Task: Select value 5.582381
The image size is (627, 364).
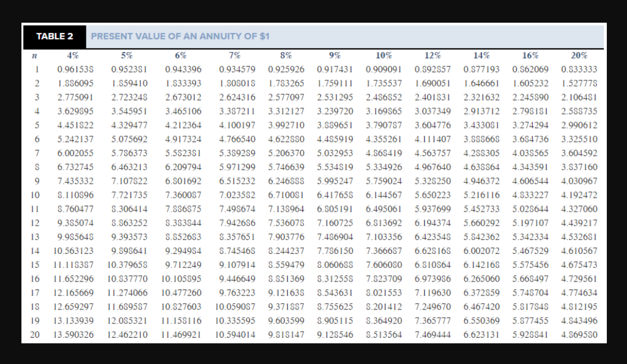Action: click(184, 154)
